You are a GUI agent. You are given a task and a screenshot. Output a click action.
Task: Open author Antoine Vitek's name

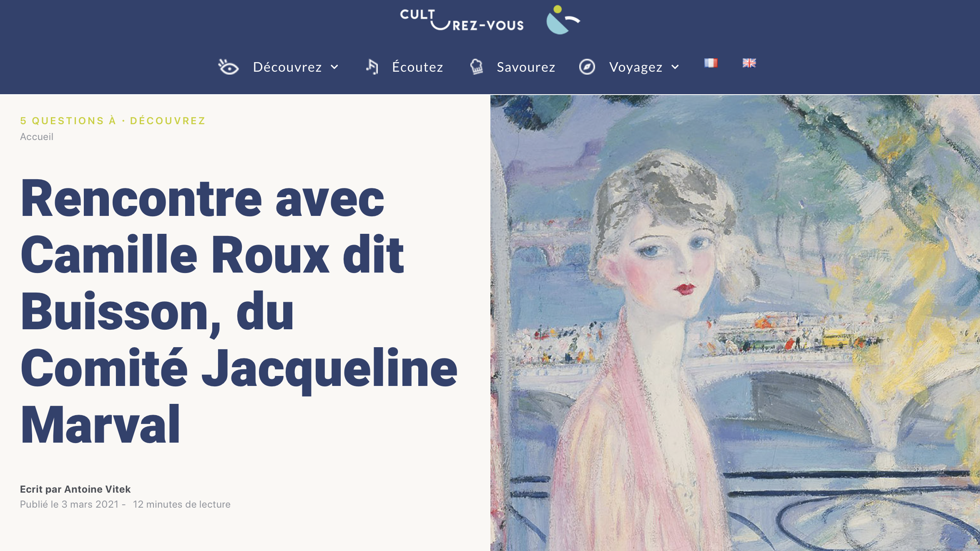coord(97,489)
